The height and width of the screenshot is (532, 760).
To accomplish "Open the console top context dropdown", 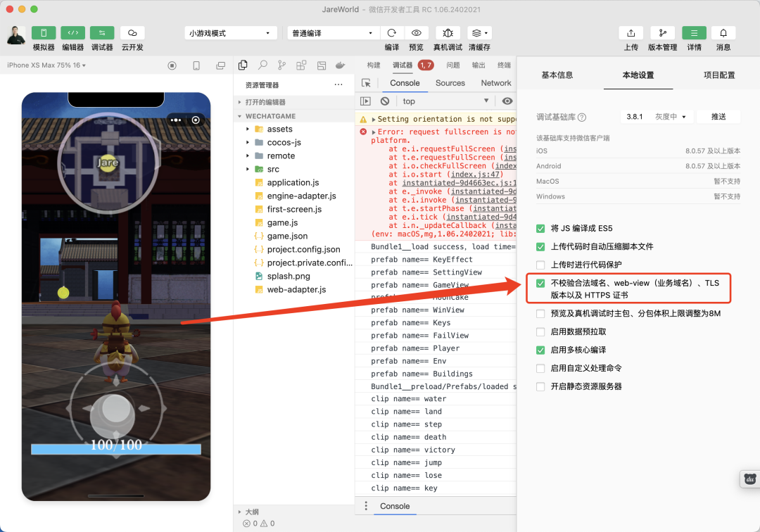I will click(445, 101).
